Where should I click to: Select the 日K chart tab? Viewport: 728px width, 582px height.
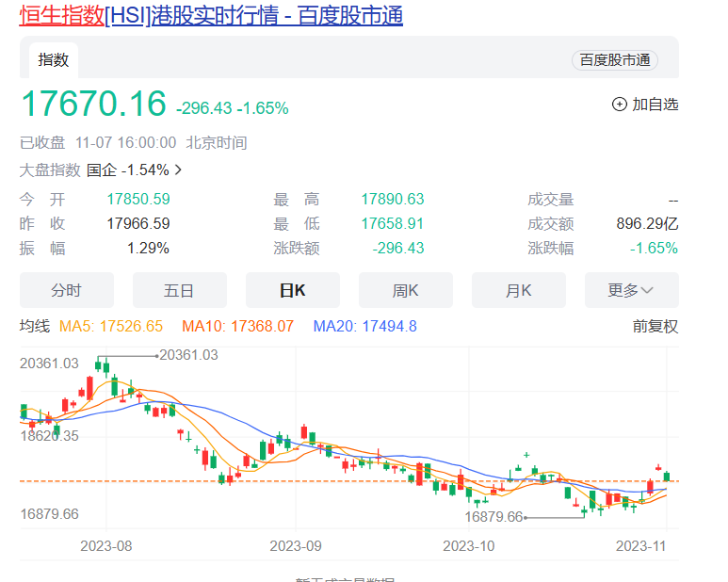coord(293,290)
